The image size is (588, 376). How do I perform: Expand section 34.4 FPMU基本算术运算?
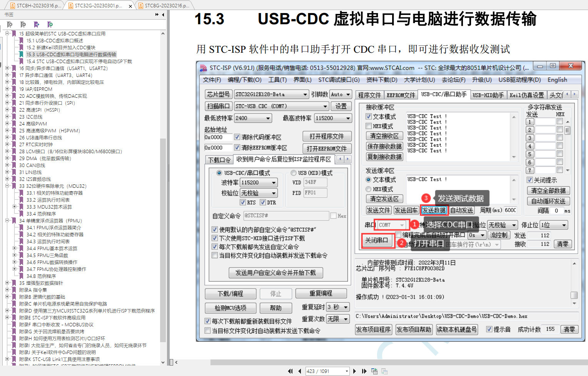[x=14, y=248]
